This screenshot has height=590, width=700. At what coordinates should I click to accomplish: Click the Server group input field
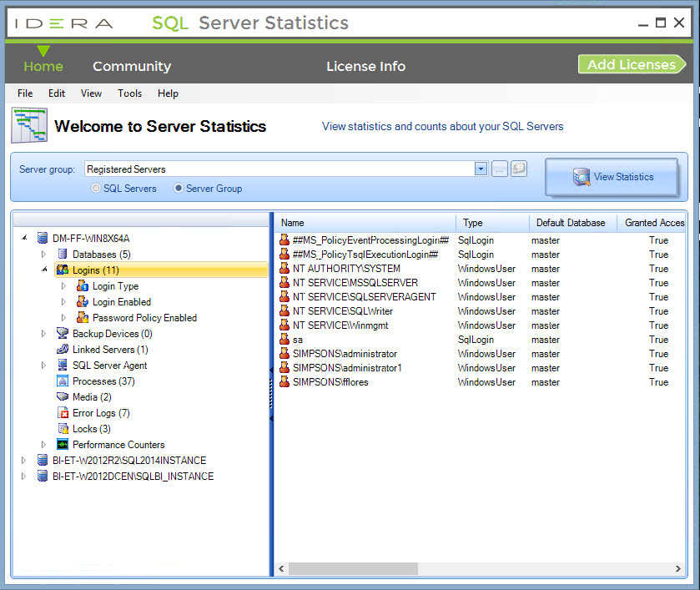click(x=279, y=169)
